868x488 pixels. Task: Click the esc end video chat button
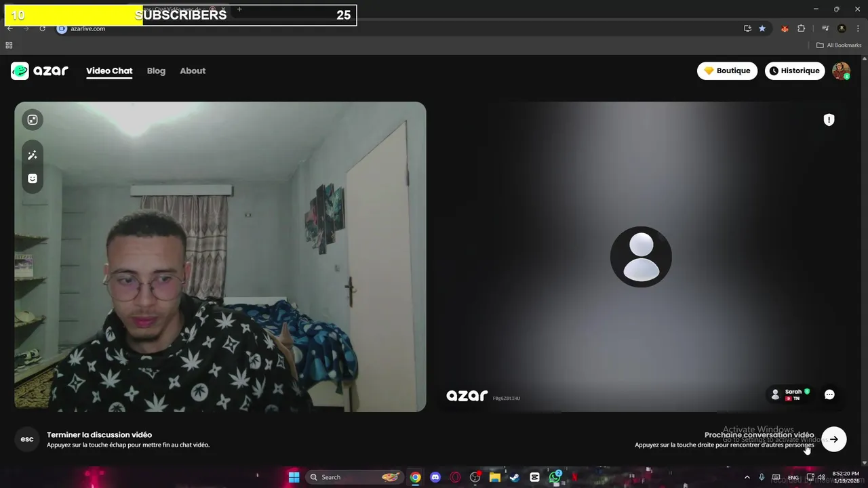pos(27,439)
